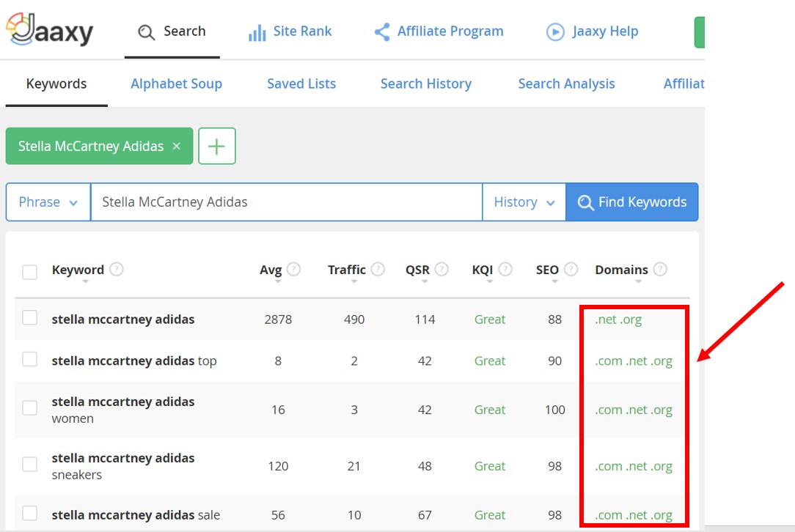Switch to the Search History tab

[426, 84]
